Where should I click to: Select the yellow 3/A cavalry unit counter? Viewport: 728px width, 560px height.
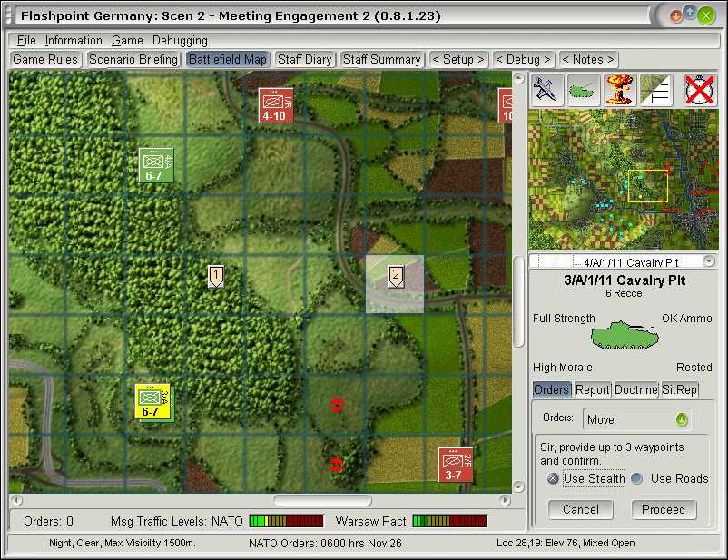tap(152, 402)
